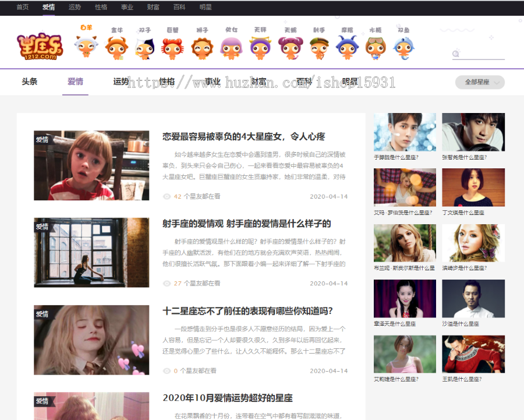Viewport: 524px width, 420px height.
Task: Open 艾玛·罗伯茨是什么星座 photo
Action: click(x=405, y=187)
